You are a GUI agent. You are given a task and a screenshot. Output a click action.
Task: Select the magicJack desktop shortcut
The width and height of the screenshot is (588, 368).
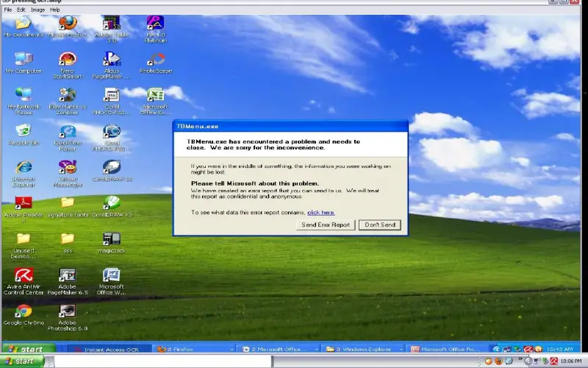[x=112, y=243]
